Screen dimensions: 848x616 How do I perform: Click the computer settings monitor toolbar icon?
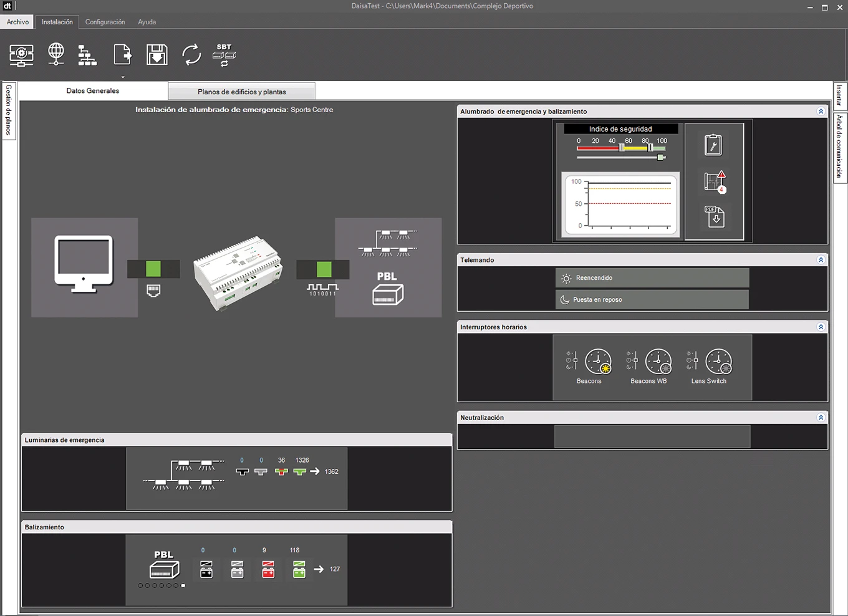22,55
